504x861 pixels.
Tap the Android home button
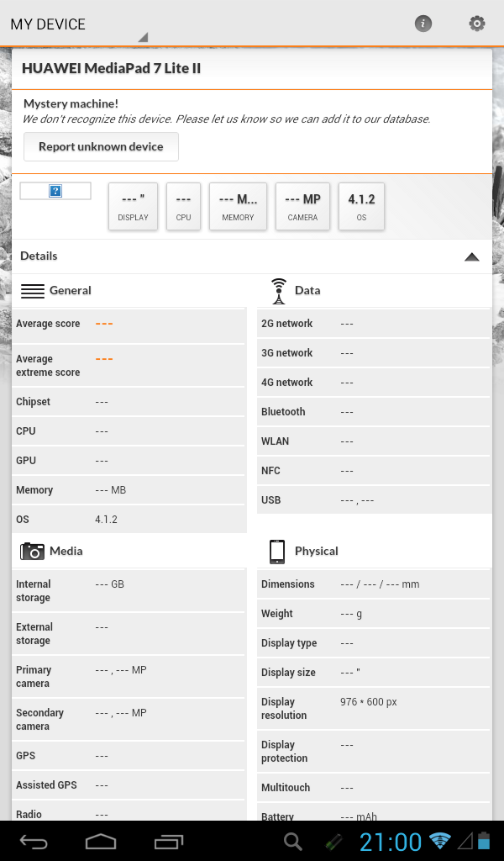(101, 841)
